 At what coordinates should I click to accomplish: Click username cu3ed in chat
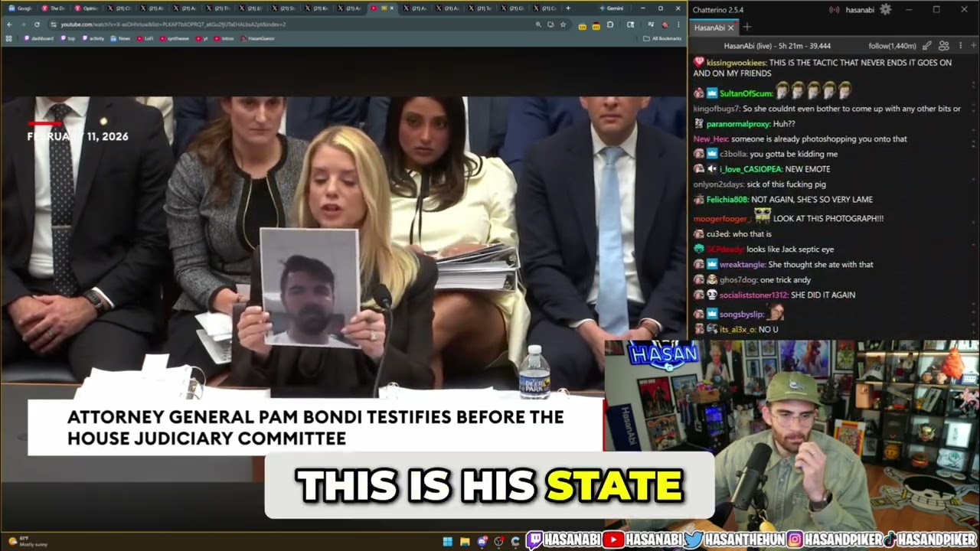click(717, 233)
